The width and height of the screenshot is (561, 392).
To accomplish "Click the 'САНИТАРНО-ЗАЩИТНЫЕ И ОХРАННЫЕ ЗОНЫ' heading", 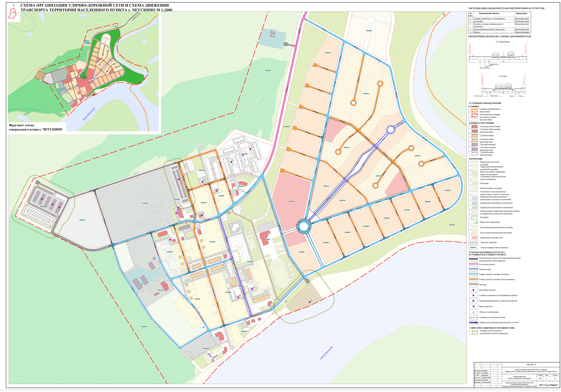I will click(x=492, y=328).
